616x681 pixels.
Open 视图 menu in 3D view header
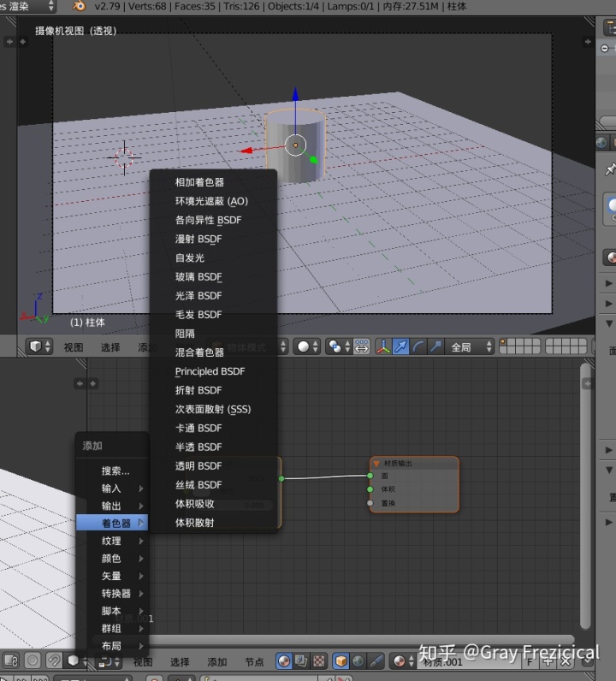(x=74, y=347)
